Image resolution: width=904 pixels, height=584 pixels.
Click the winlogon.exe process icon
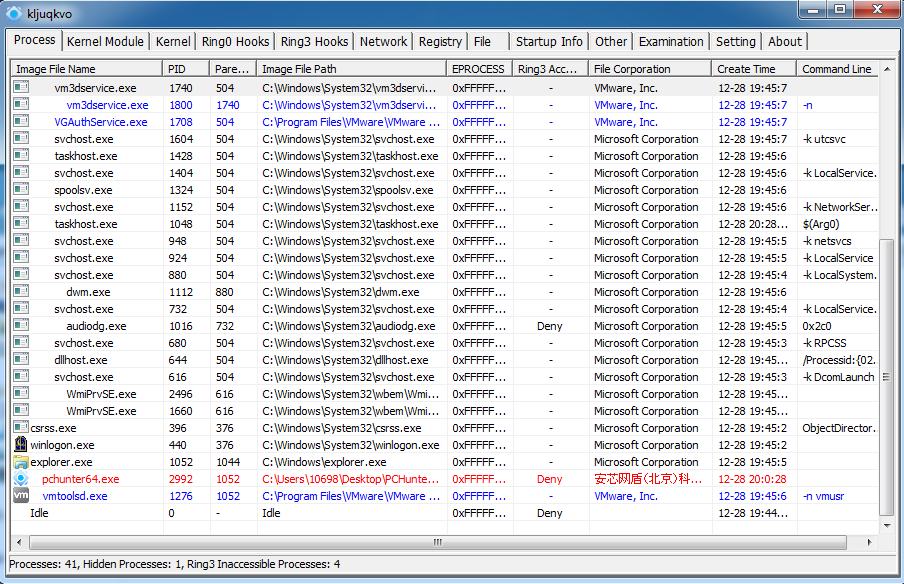coord(21,444)
